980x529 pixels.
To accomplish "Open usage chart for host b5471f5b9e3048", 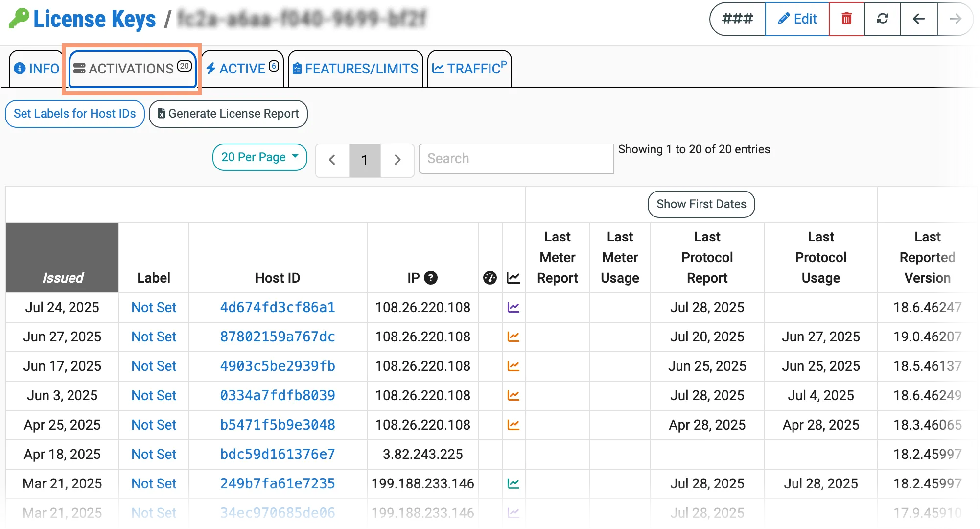I will [513, 425].
